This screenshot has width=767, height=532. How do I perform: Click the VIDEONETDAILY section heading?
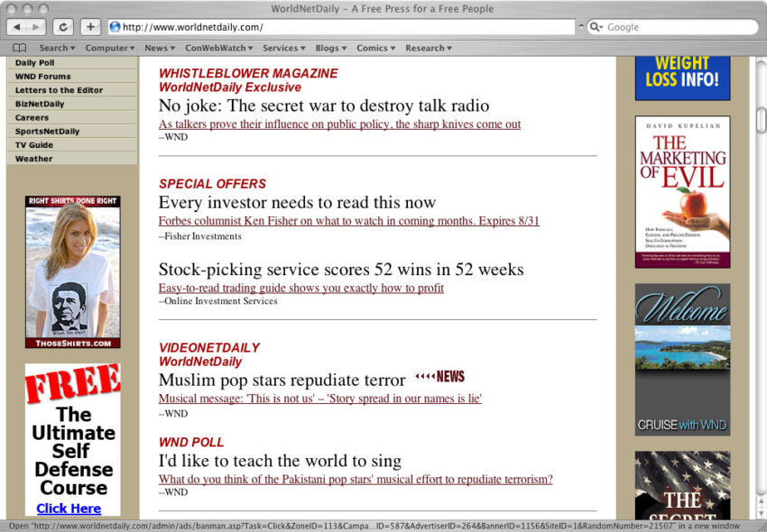pos(209,348)
